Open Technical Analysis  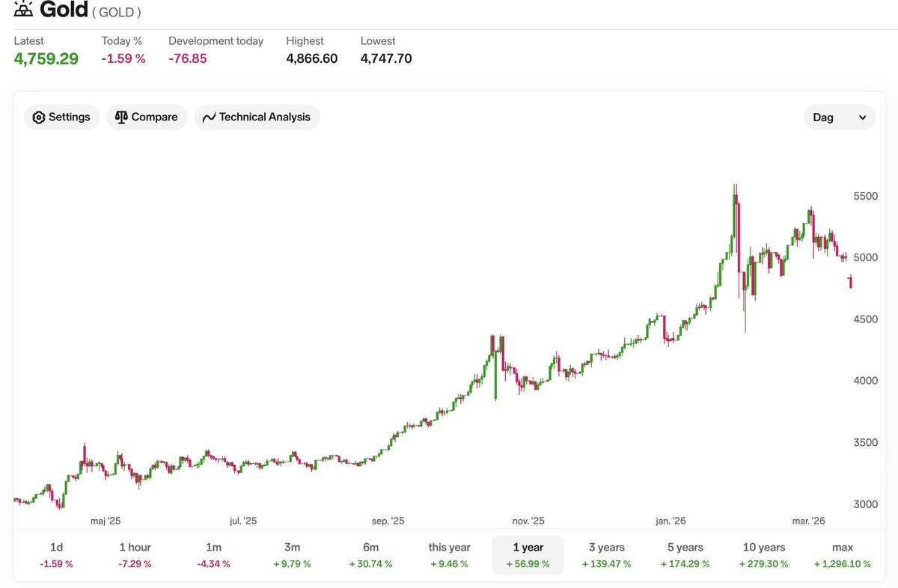tap(257, 117)
